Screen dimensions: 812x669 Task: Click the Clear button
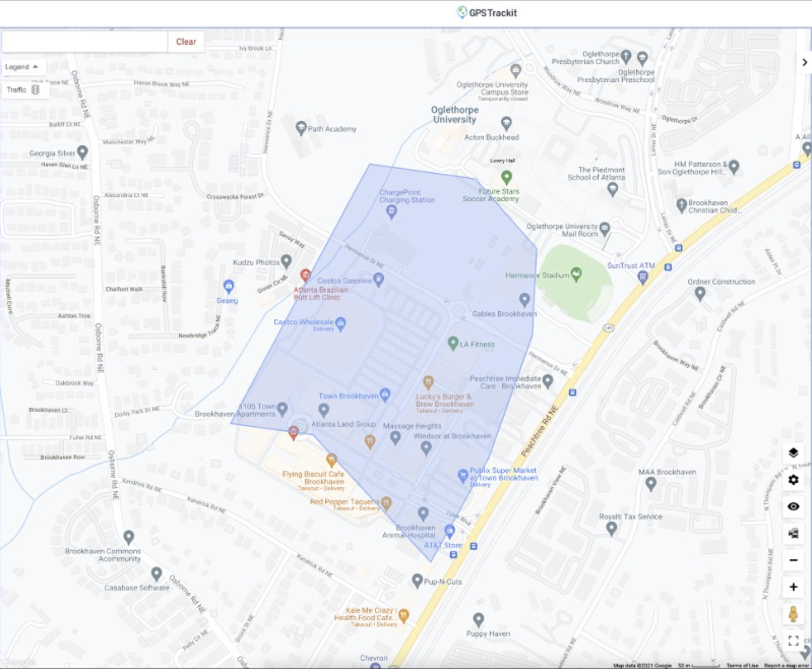click(186, 42)
